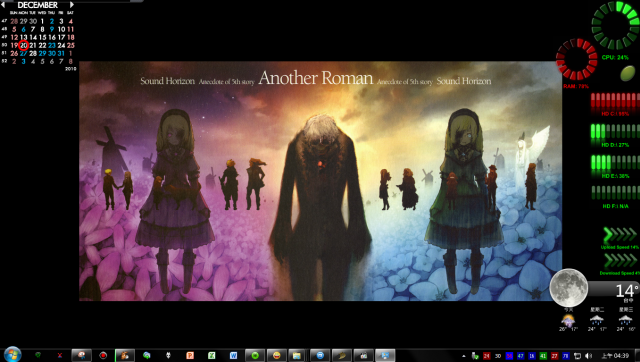The image size is (640, 362).
Task: Click the yellow smiley face taskbar icon
Action: click(x=276, y=355)
